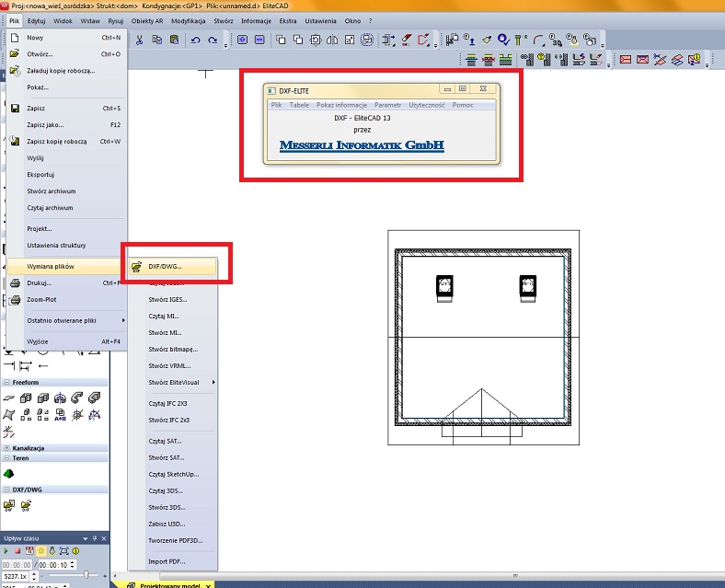
Task: Click the second DXF open folder icon
Action: click(x=26, y=505)
